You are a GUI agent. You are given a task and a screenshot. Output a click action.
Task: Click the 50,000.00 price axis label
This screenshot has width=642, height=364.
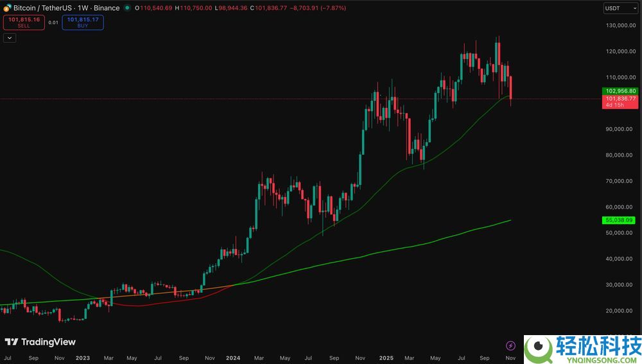click(x=619, y=232)
